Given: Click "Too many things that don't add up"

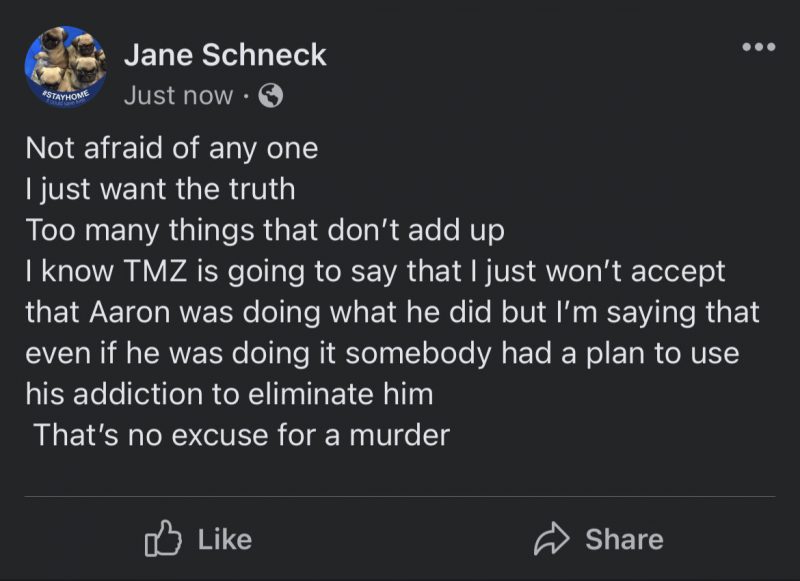Looking at the screenshot, I should 264,230.
